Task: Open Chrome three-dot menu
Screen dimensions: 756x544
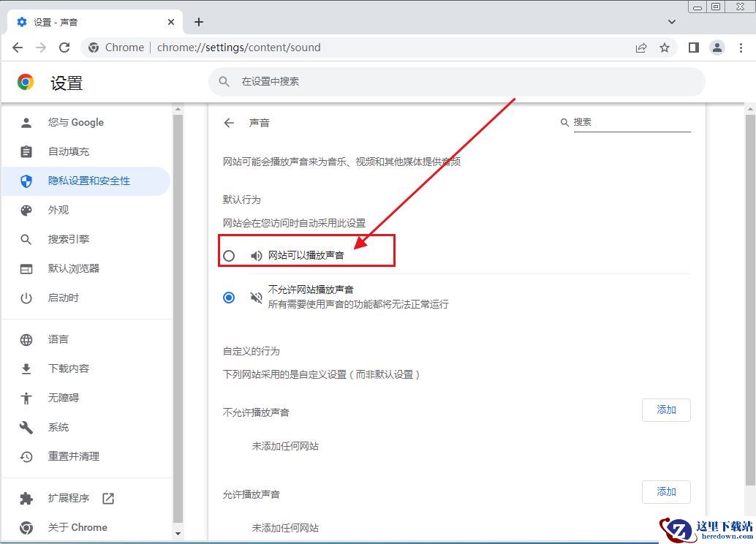Action: point(741,48)
